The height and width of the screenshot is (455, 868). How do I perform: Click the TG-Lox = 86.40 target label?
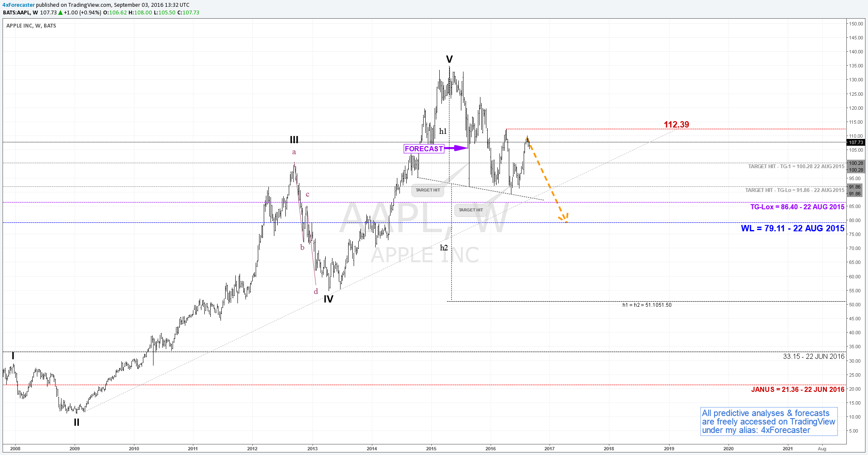click(797, 207)
